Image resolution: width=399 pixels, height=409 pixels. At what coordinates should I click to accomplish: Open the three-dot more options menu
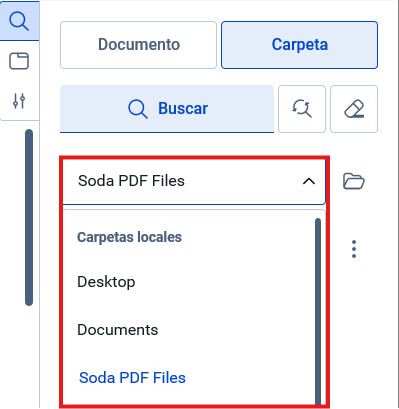click(x=354, y=249)
